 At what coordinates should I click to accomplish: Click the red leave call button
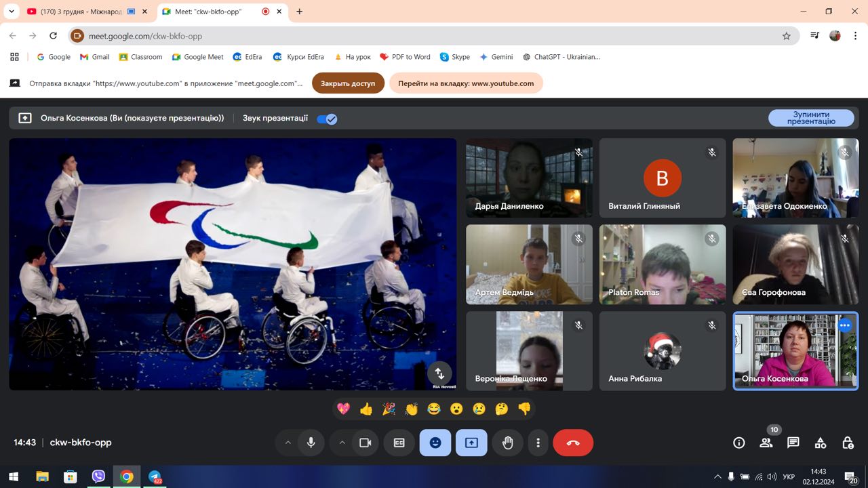coord(573,443)
